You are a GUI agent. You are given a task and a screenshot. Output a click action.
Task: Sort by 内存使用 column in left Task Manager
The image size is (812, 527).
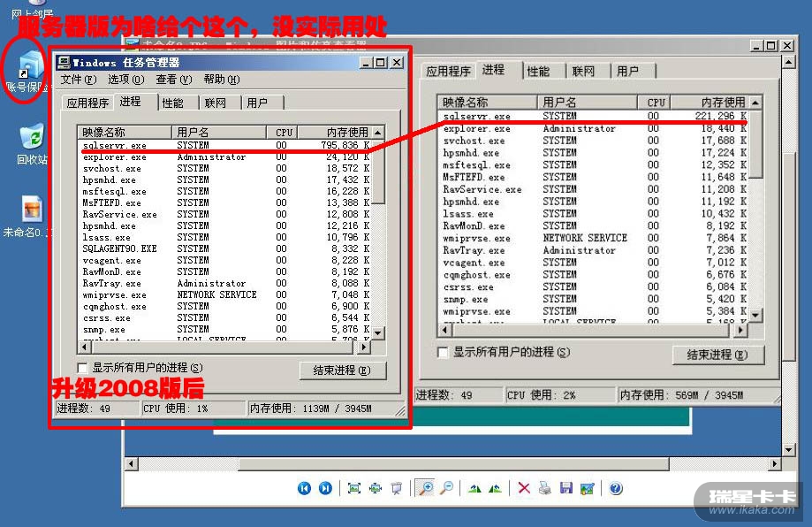[335, 132]
